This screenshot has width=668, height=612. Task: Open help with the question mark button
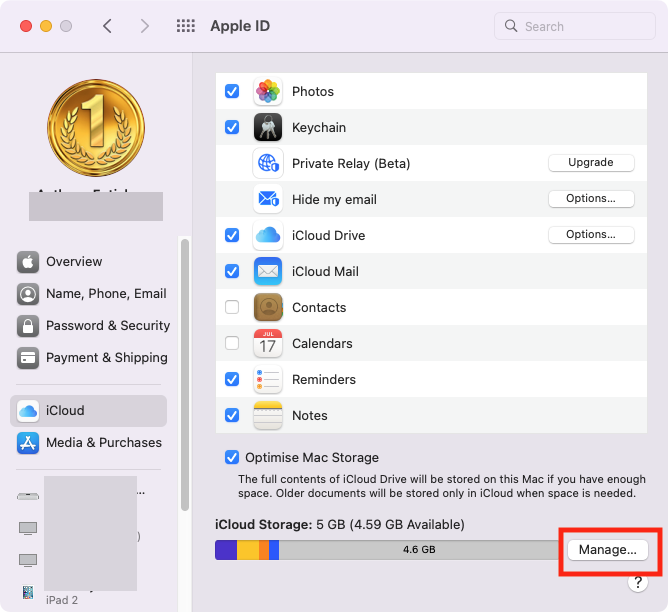638,582
